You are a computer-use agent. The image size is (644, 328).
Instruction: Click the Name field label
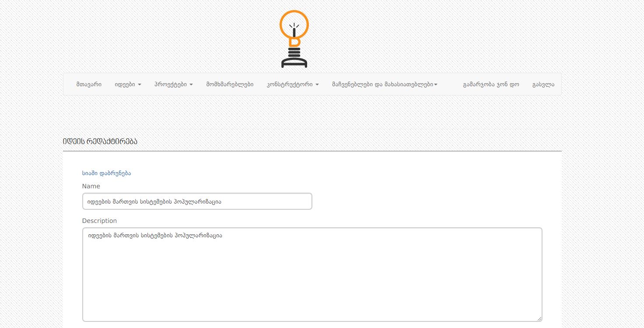point(91,186)
